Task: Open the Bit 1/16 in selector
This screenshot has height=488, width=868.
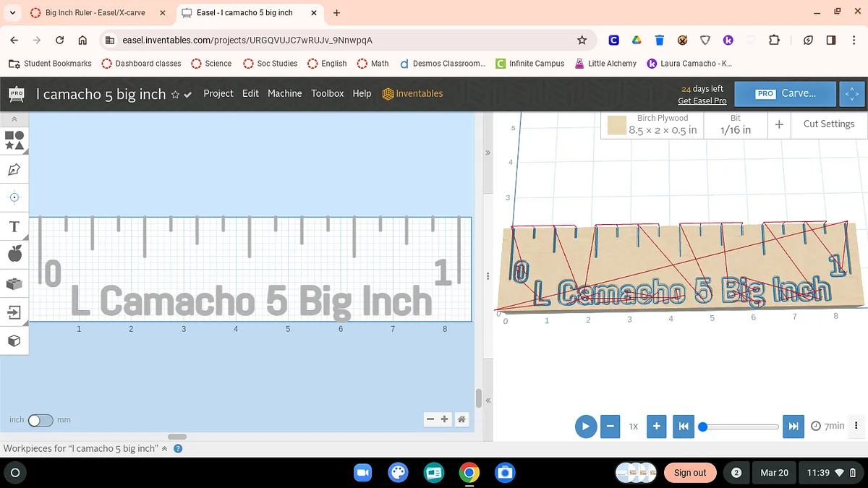Action: point(735,125)
